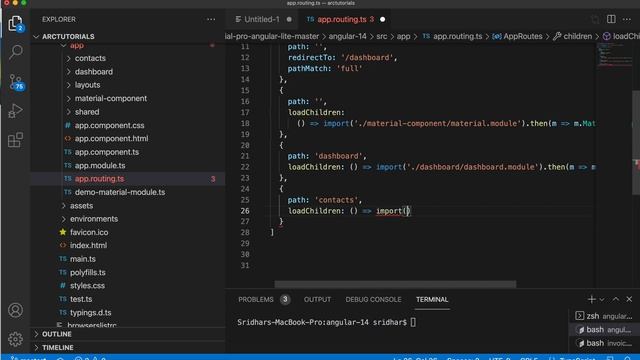Open app.module.ts file
The height and width of the screenshot is (360, 640).
(100, 165)
